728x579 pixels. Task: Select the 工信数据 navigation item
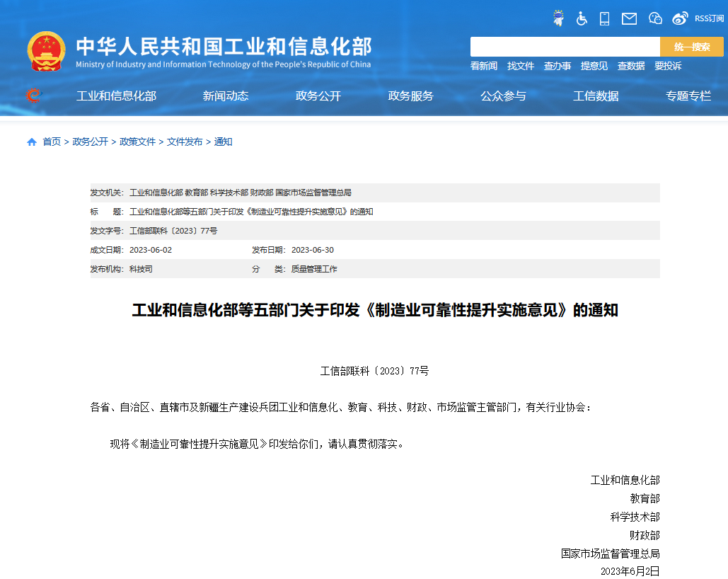click(596, 96)
